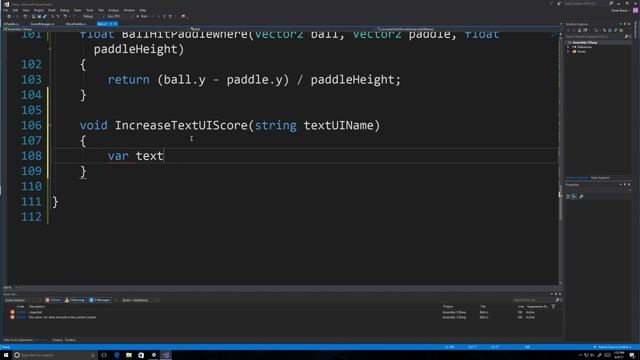Collapse the BallHitPaddleWhere method
This screenshot has height=360, width=640.
50,49
